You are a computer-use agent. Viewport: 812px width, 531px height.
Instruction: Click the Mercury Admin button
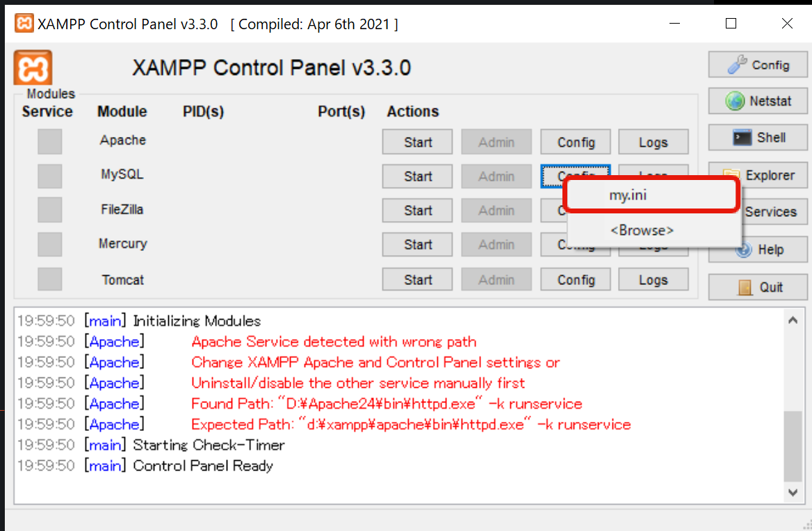[496, 244]
